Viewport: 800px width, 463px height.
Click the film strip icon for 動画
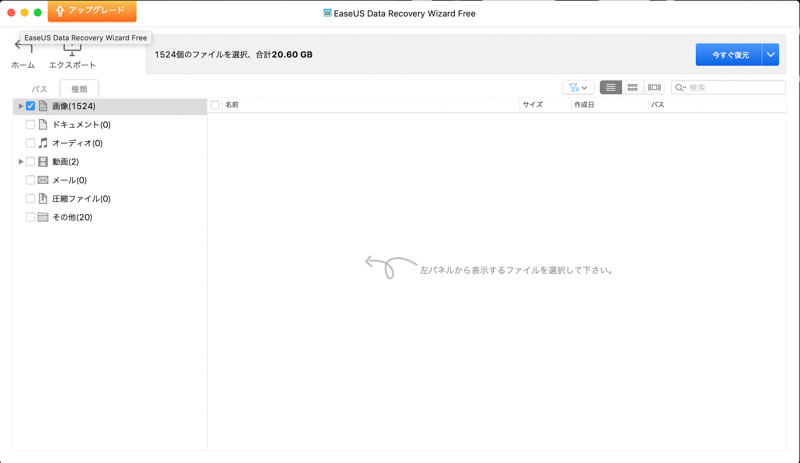(43, 162)
